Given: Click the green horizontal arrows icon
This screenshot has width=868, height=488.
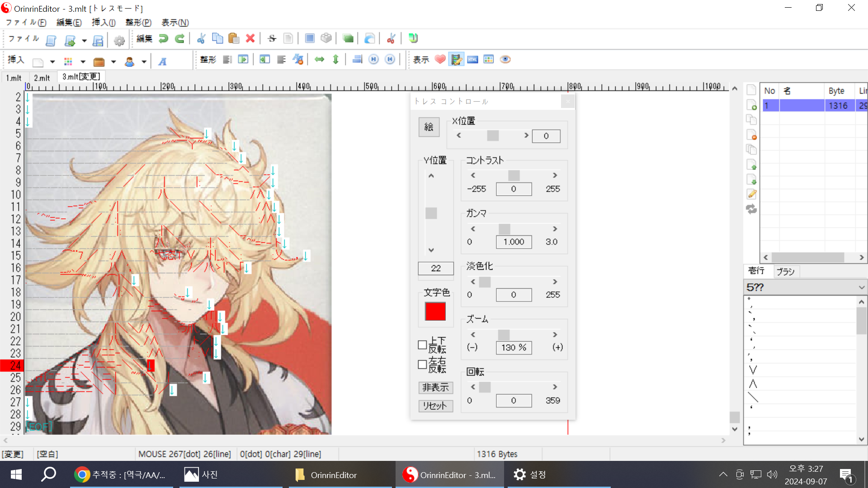Looking at the screenshot, I should pyautogui.click(x=320, y=60).
